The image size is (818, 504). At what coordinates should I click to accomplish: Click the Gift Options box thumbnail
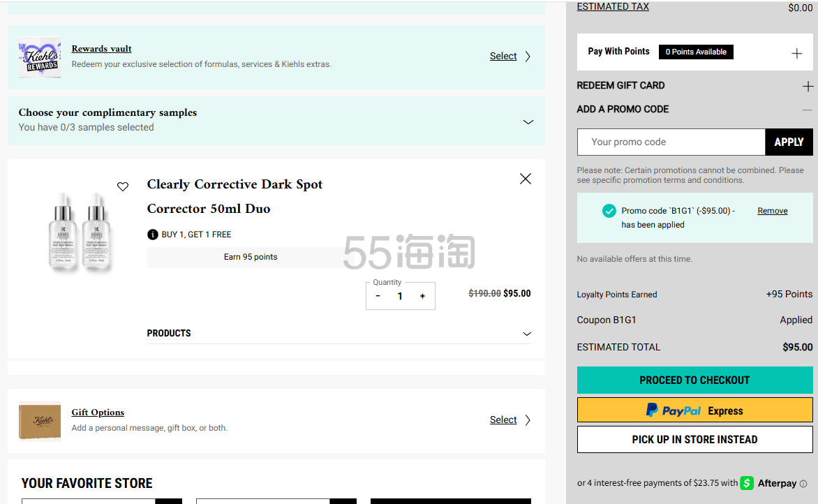pyautogui.click(x=40, y=420)
